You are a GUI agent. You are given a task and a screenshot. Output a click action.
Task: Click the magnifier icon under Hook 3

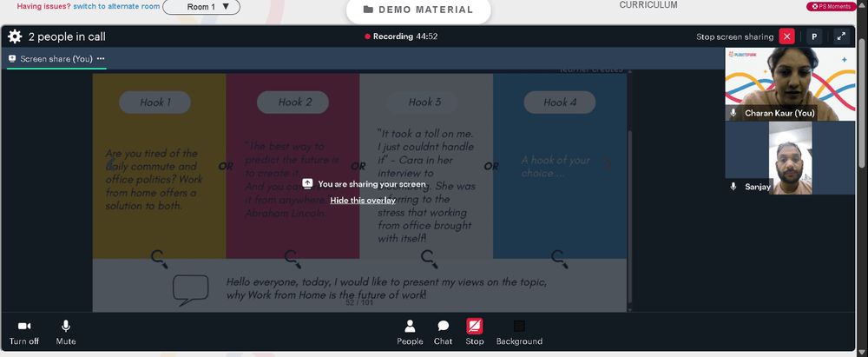(428, 257)
